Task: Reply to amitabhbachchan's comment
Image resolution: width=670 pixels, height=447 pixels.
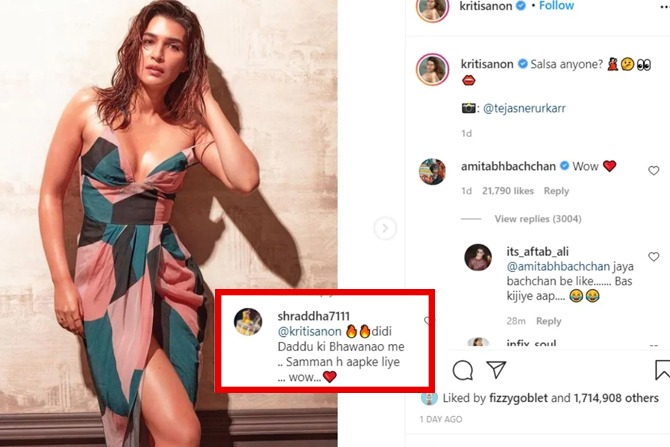Action: (x=556, y=191)
